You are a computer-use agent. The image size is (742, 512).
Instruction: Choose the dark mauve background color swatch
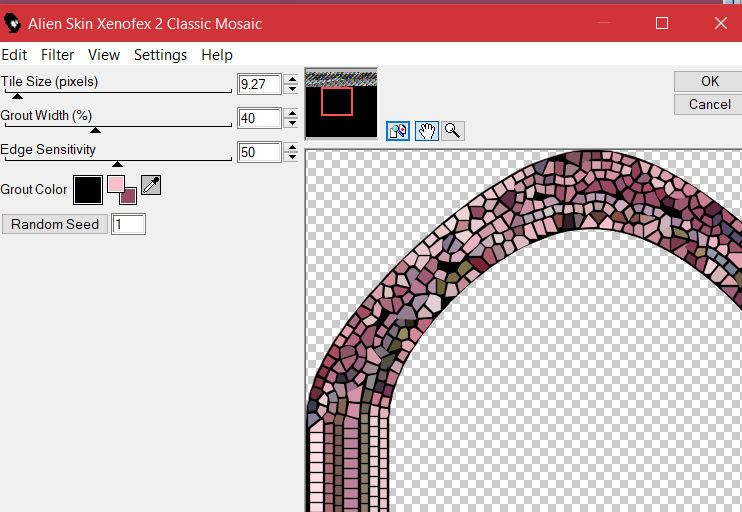click(x=129, y=196)
